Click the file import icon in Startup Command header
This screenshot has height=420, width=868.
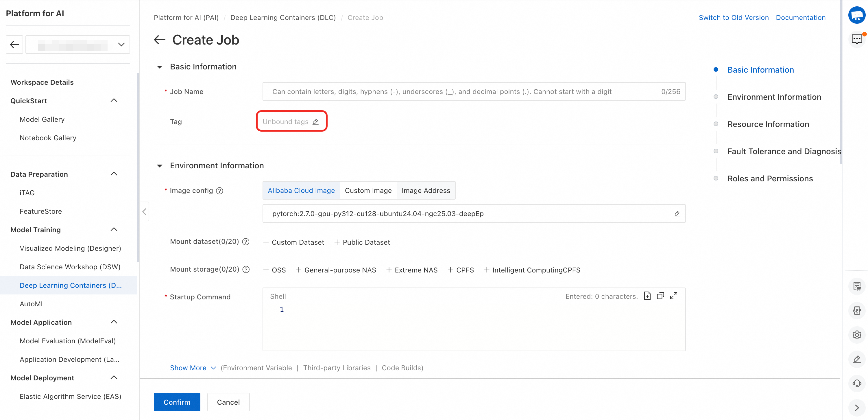[647, 296]
